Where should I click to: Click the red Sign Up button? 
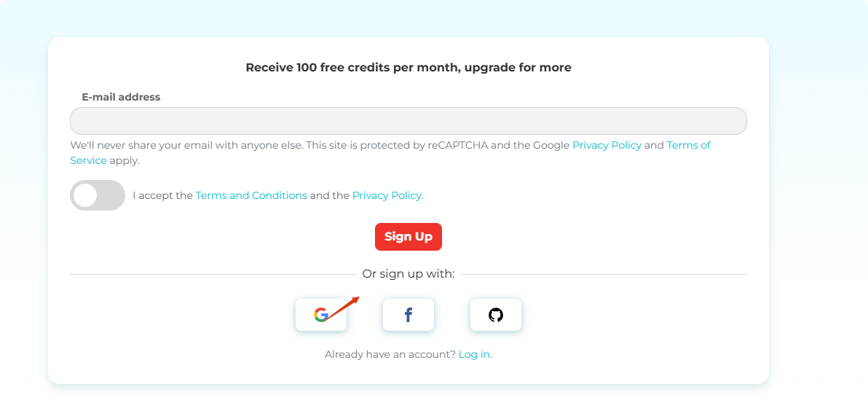(409, 237)
